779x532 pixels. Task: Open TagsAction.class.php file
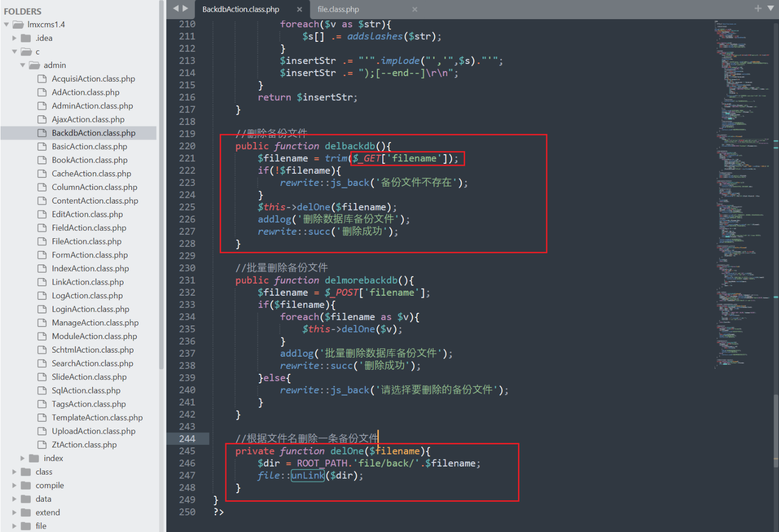[x=89, y=405]
